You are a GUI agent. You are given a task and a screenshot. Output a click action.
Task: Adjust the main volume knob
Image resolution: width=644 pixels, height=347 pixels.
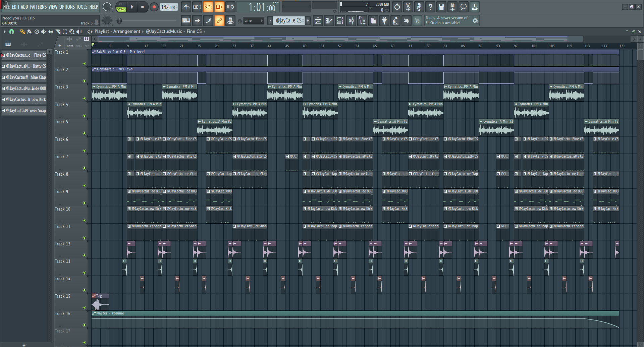pyautogui.click(x=107, y=7)
